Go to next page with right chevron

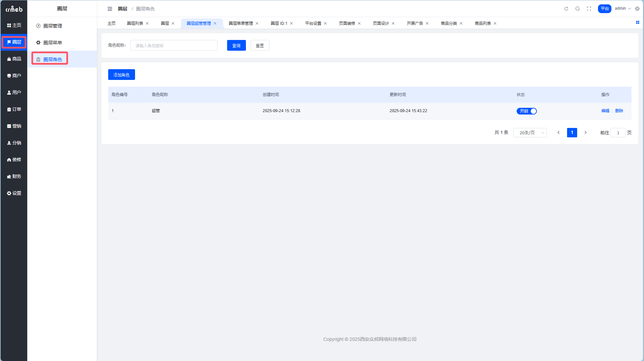586,133
